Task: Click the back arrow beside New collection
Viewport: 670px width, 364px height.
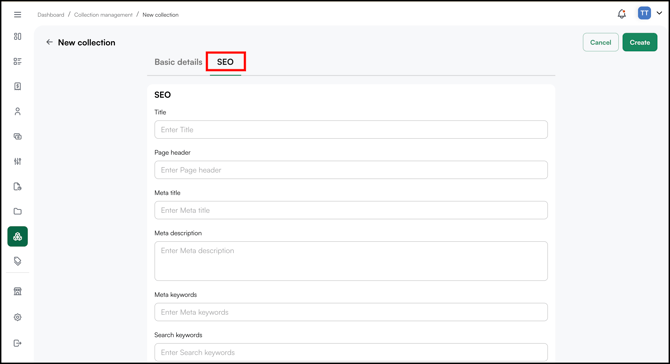Action: tap(50, 42)
